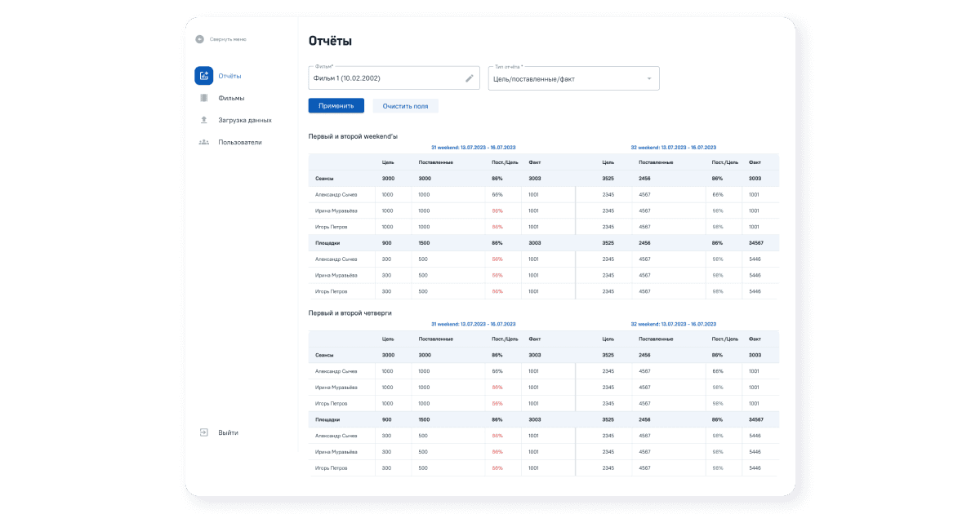Click the Фильм 1 (10.02.2002) input field
Screen dimensions: 980x514
coord(384,78)
